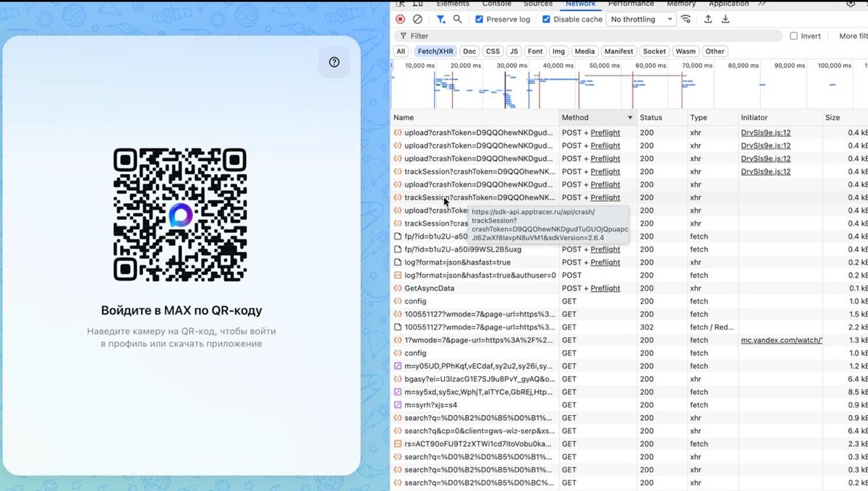Click the icon beside search?q&cp=0&client=gws-wiz-serp
Image resolution: width=868 pixels, height=491 pixels.
tap(397, 431)
